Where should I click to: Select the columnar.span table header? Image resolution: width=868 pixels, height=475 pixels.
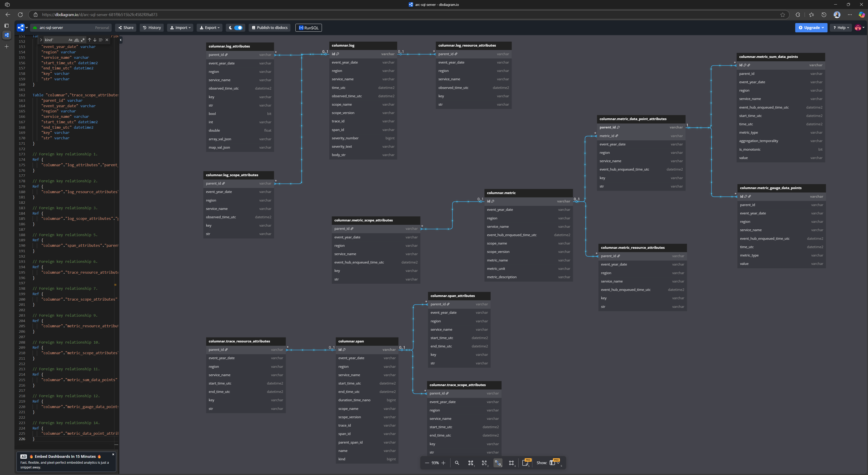tap(367, 341)
